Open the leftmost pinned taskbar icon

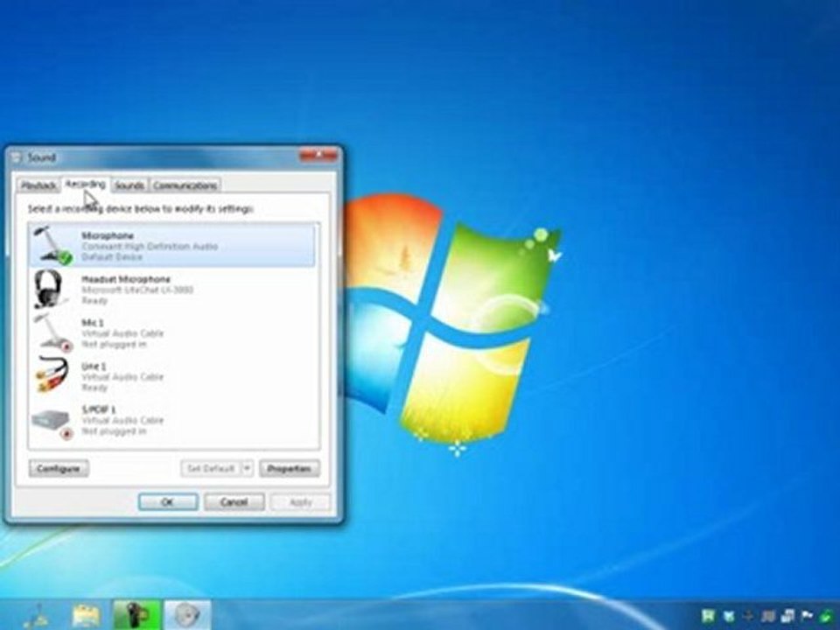point(38,616)
